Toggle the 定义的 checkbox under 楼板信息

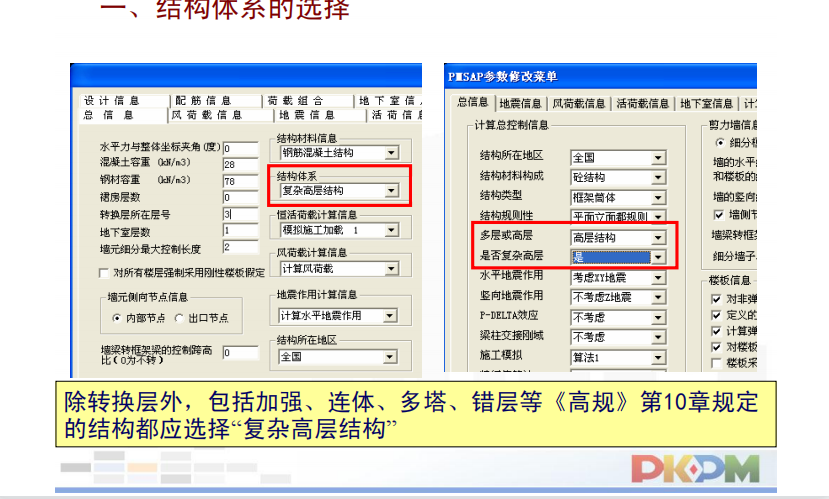pos(716,315)
